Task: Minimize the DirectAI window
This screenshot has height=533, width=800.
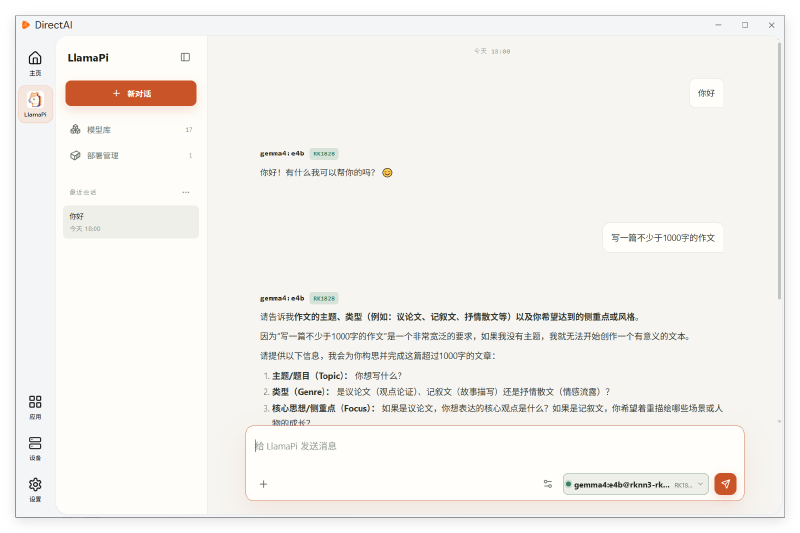Action: click(718, 25)
